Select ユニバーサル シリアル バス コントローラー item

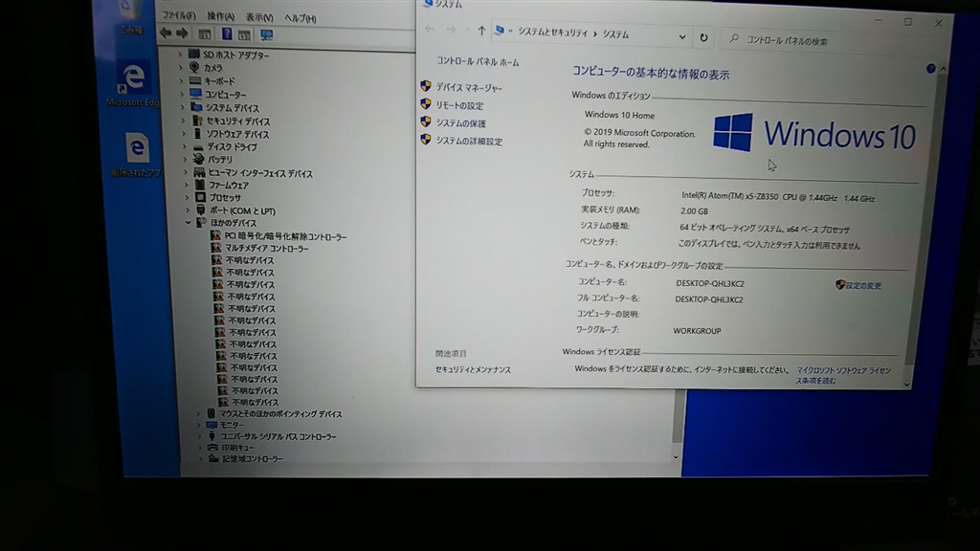(x=278, y=436)
